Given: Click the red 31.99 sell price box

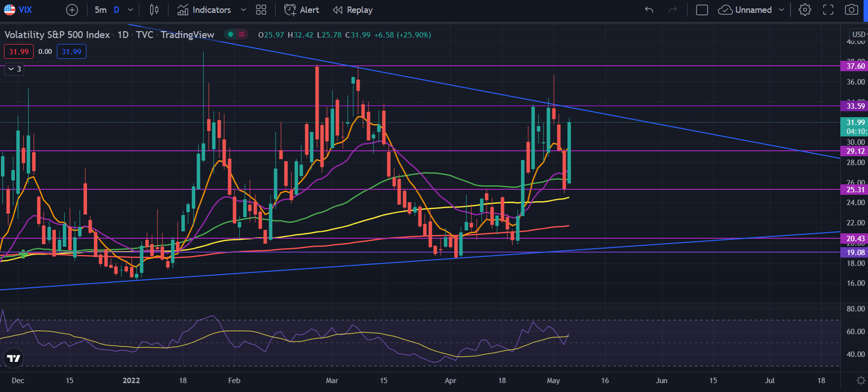Looking at the screenshot, I should point(19,51).
